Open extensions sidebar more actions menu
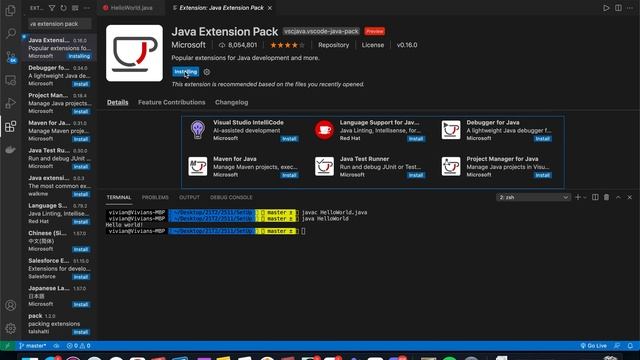640x360 pixels. pyautogui.click(x=87, y=8)
